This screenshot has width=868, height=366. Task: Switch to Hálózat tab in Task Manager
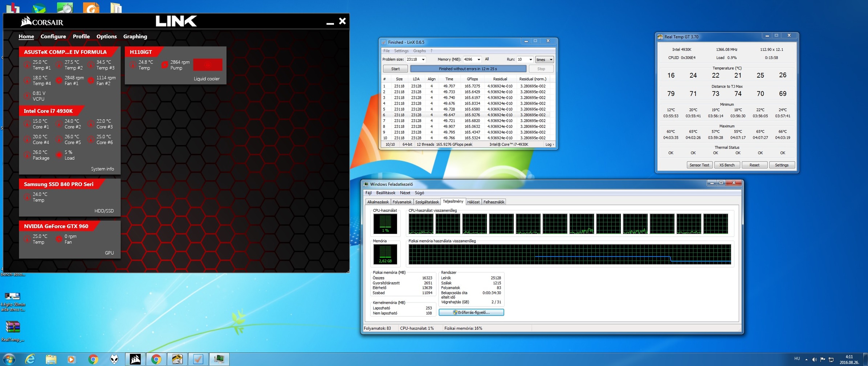[x=473, y=202]
